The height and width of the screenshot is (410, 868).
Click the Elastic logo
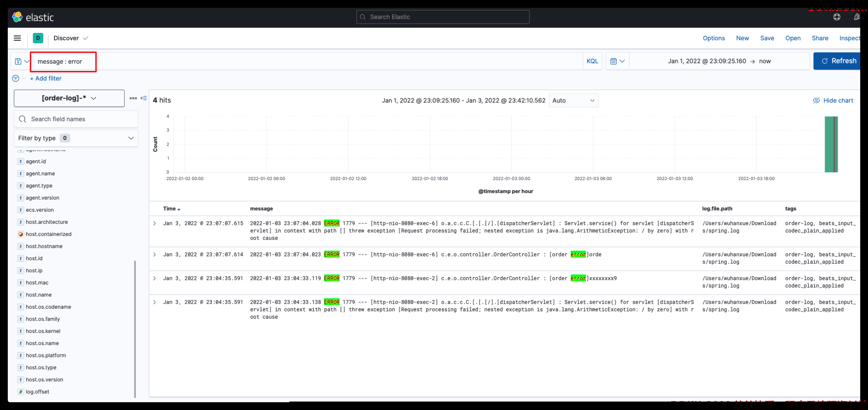33,17
